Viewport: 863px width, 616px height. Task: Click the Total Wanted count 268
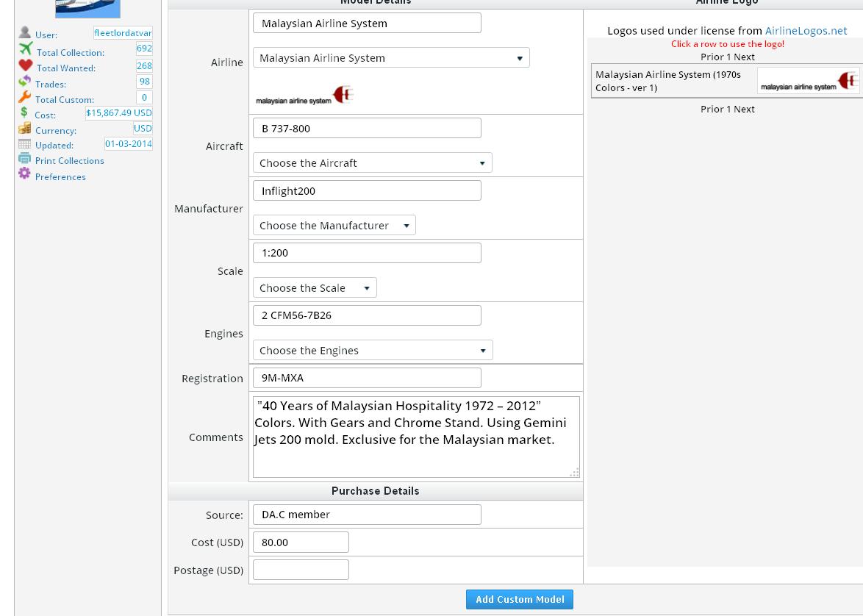[144, 65]
